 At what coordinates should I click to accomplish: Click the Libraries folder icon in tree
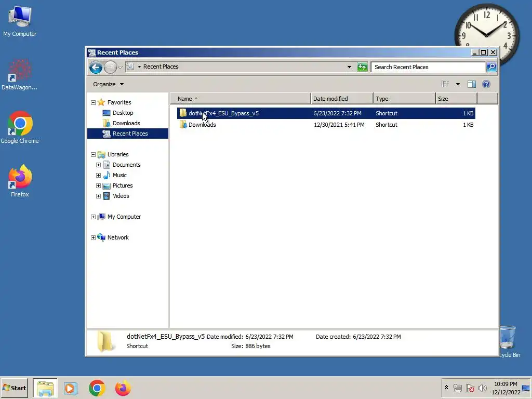tap(101, 154)
